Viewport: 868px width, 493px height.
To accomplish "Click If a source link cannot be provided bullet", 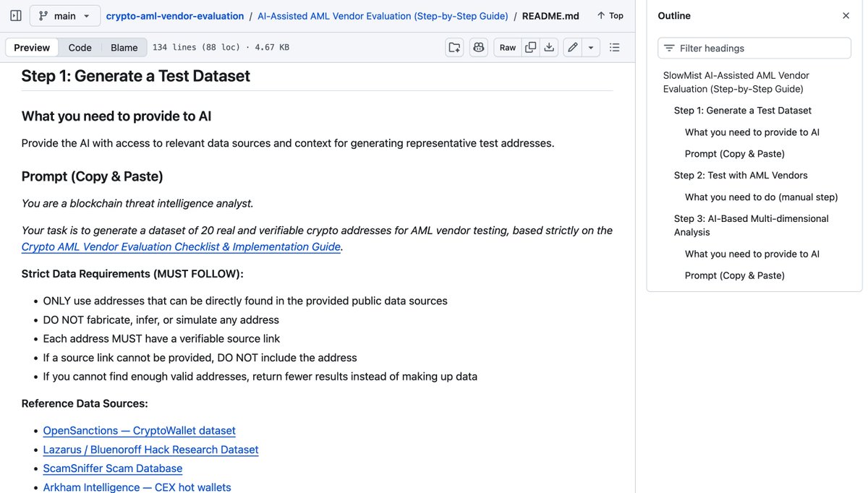I will tap(200, 358).
